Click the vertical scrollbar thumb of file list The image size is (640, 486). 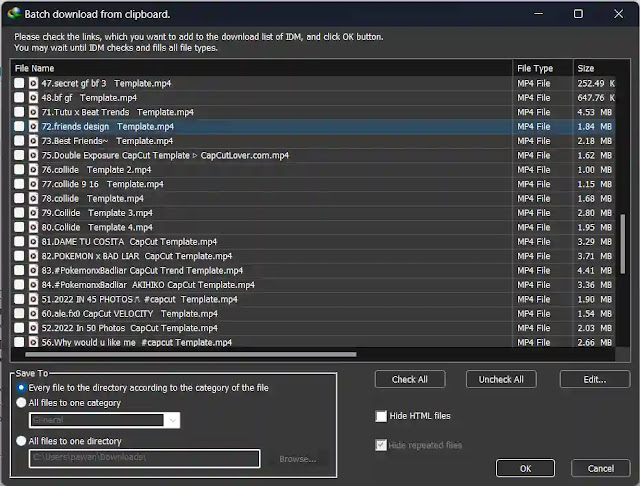pos(622,244)
